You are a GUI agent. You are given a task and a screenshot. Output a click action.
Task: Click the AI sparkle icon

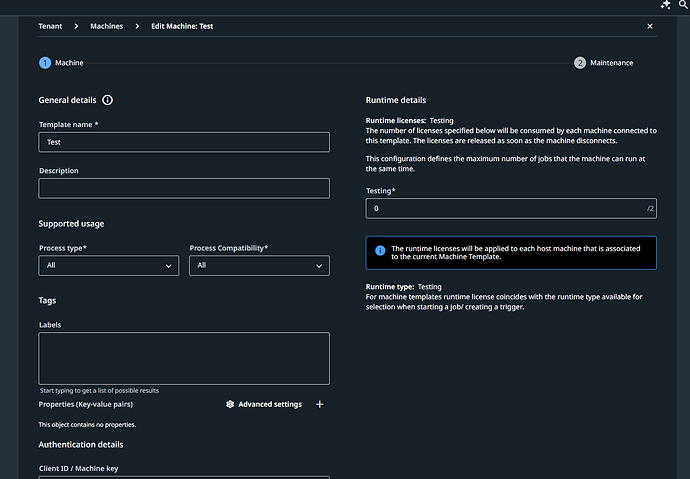point(667,5)
